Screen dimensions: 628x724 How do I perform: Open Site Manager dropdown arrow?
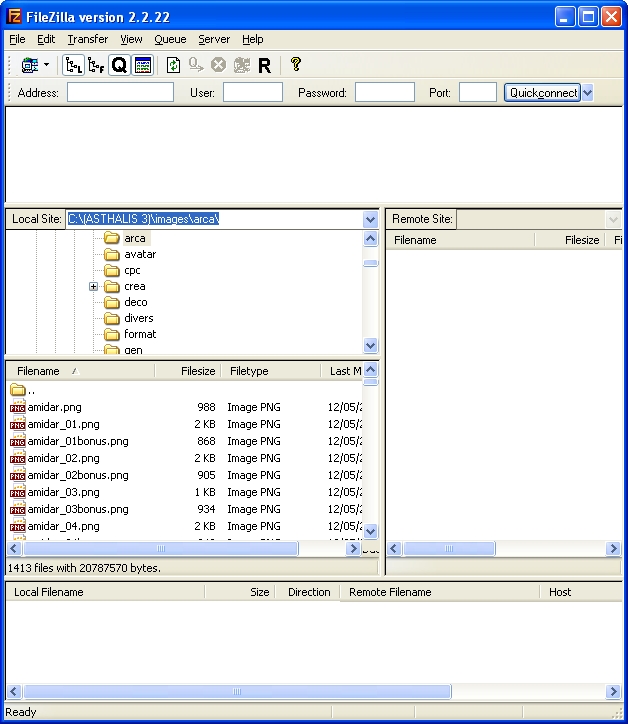coord(47,65)
